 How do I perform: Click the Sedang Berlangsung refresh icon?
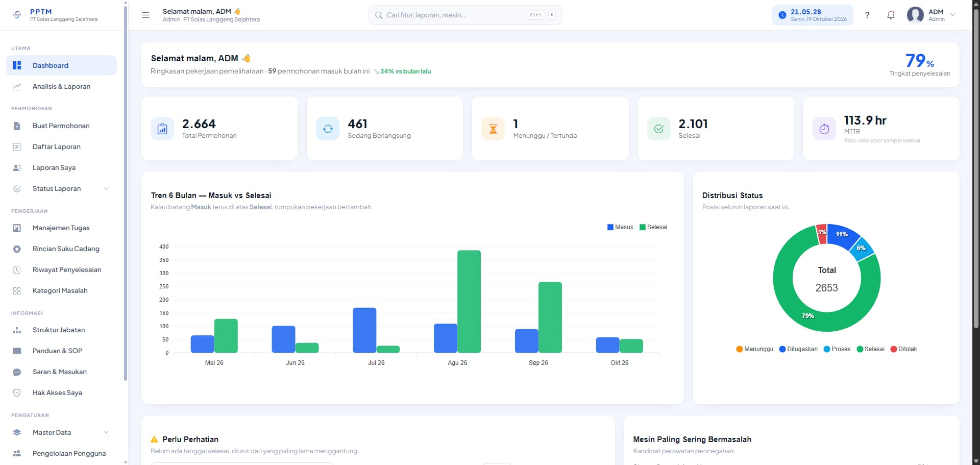(328, 129)
